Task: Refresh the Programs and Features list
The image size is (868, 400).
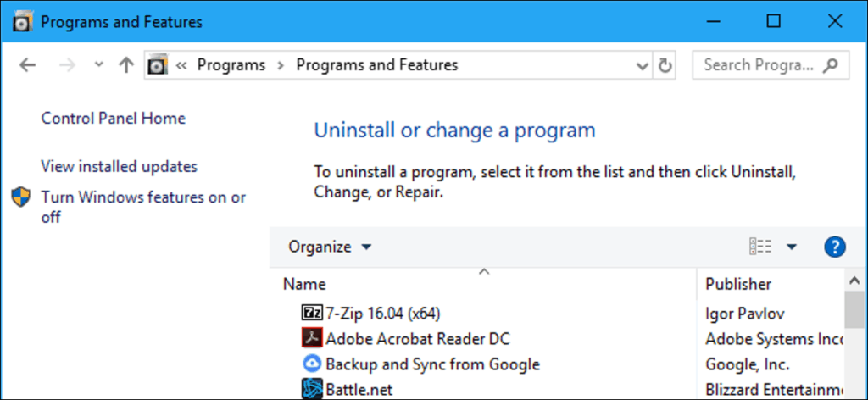Action: 666,65
